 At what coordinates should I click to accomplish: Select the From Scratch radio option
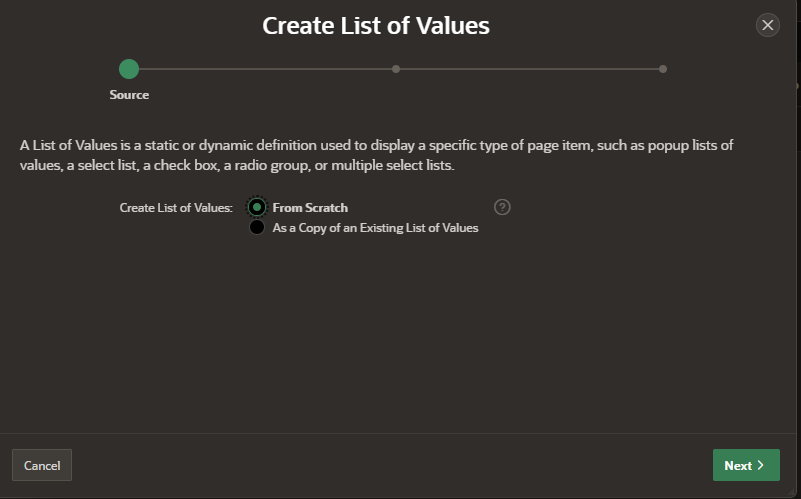[257, 207]
